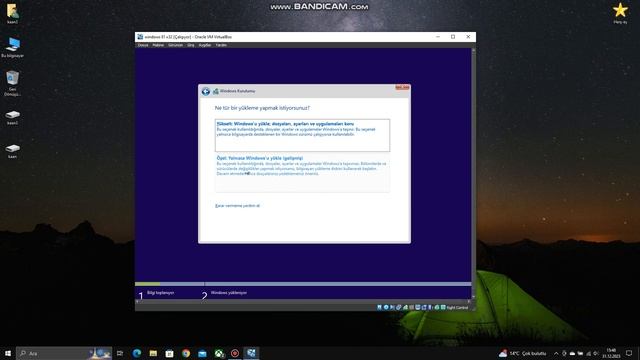The width and height of the screenshot is (640, 360).
Task: Open the volume tray icon
Action: (596, 353)
